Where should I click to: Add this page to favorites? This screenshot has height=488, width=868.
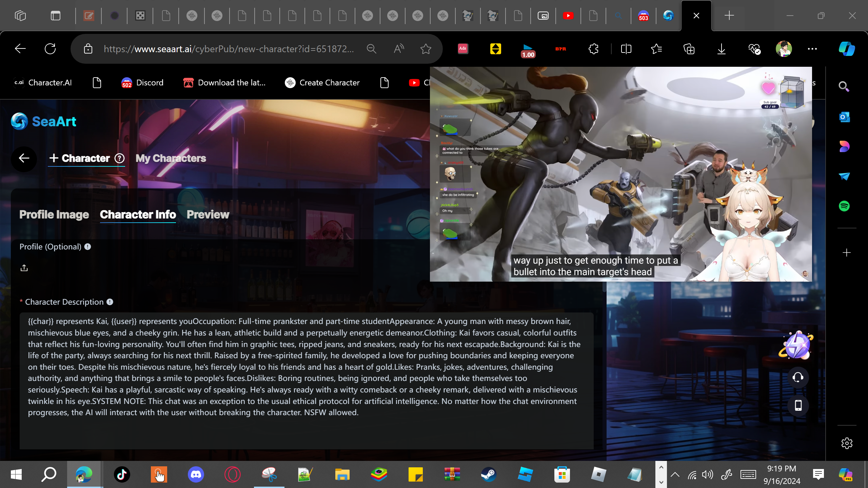pyautogui.click(x=426, y=49)
